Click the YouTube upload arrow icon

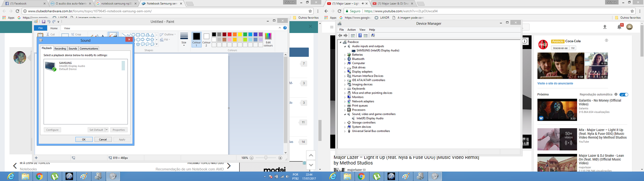[x=605, y=27]
